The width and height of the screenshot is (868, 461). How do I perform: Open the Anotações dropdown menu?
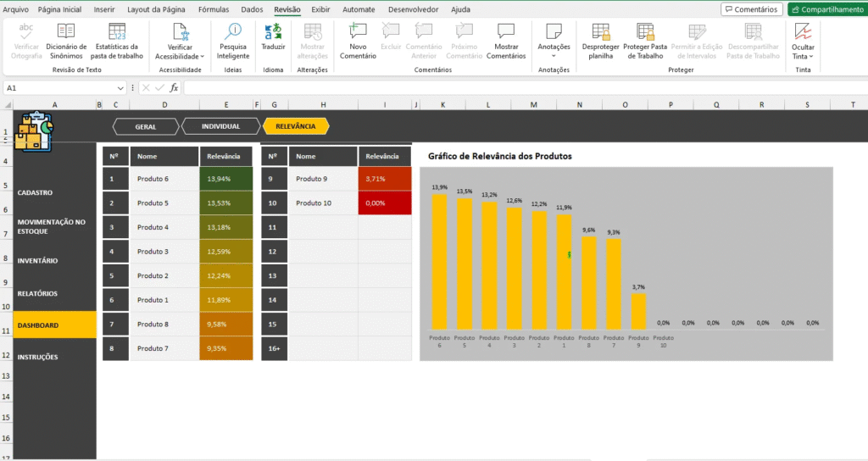(x=554, y=56)
